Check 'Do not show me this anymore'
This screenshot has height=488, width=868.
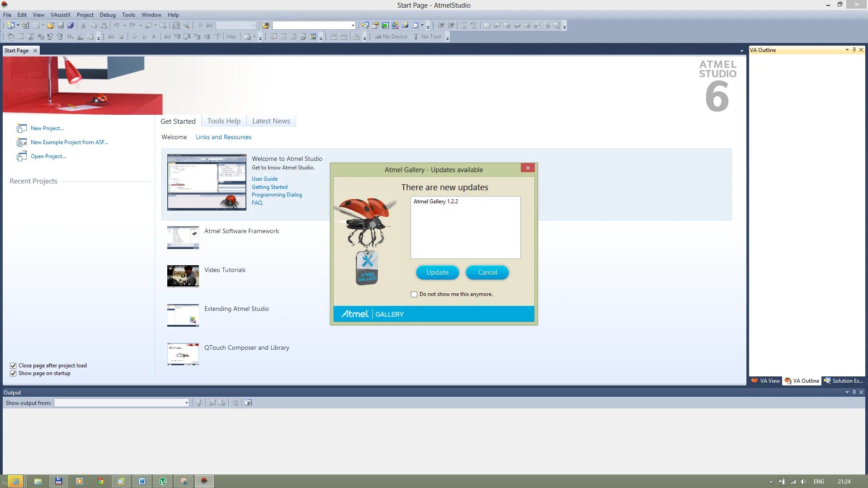click(x=414, y=294)
